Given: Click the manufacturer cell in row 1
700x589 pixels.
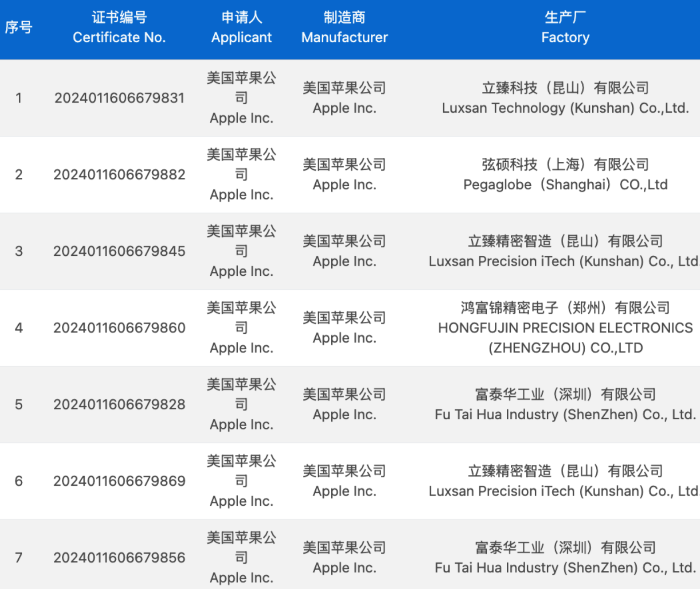Looking at the screenshot, I should pos(345,98).
